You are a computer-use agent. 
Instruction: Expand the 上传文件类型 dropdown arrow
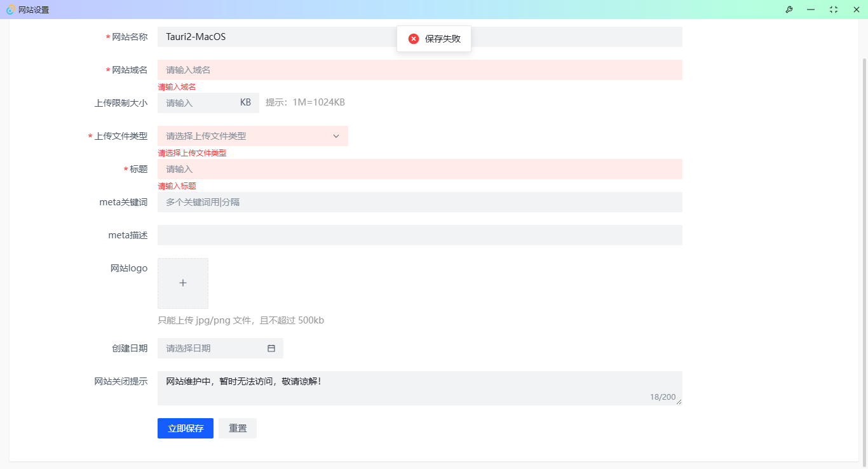[336, 136]
